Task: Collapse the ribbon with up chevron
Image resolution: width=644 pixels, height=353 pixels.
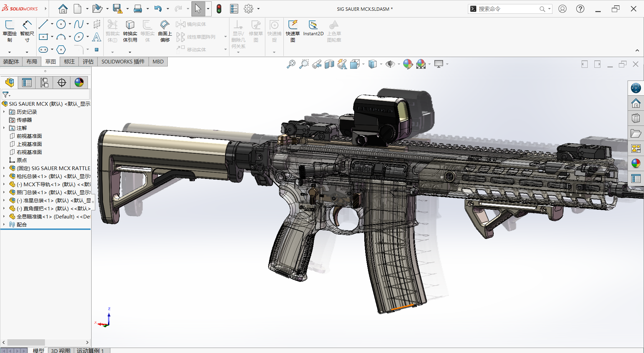Action: tap(637, 50)
